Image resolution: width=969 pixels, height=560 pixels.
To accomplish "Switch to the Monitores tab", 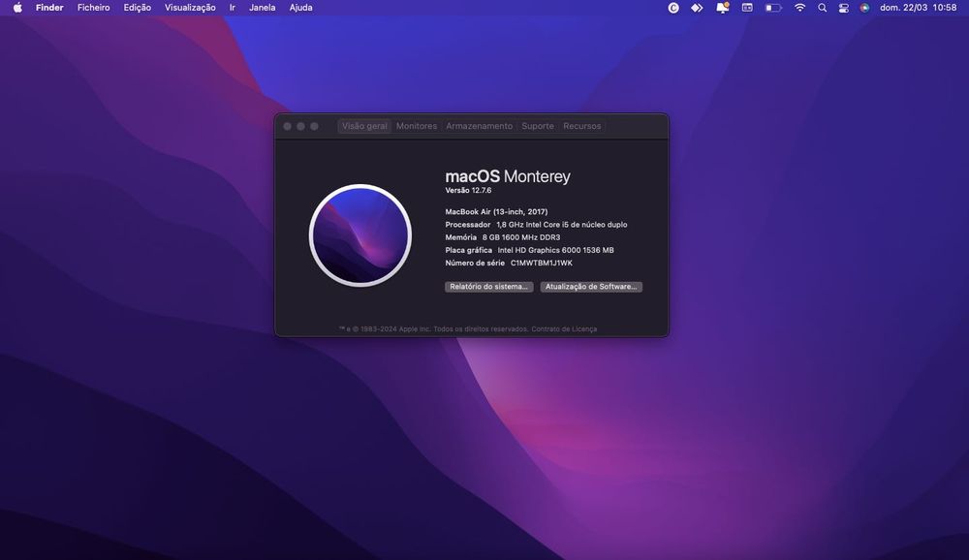I will [417, 126].
